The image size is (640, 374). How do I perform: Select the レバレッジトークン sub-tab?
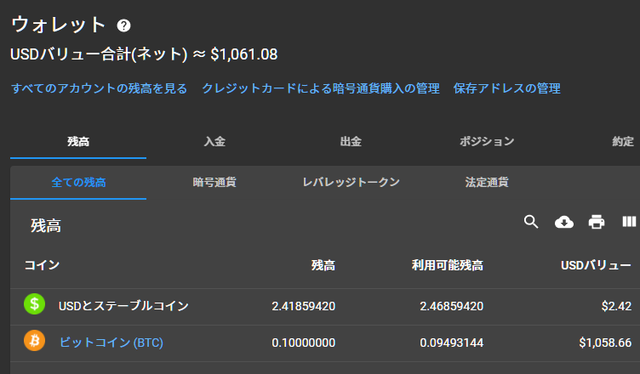(x=351, y=182)
